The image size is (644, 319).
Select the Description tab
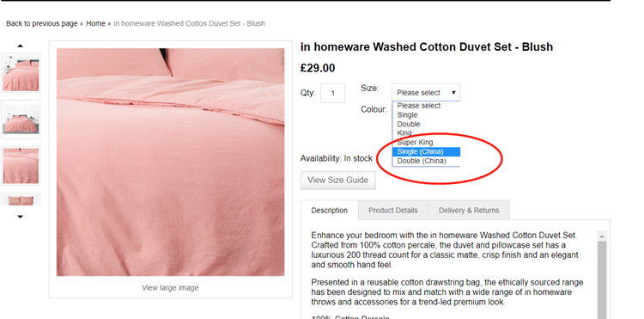coord(329,210)
